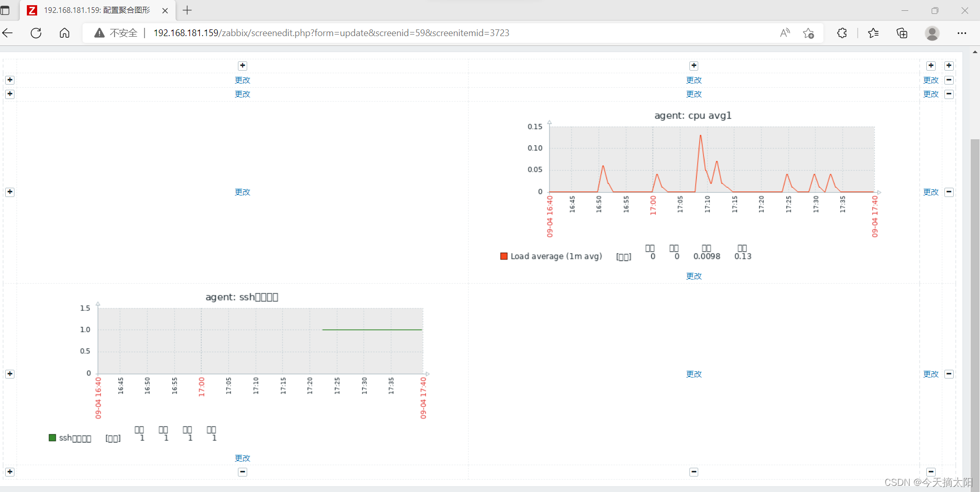
Task: Open the browser extensions menu
Action: point(842,33)
